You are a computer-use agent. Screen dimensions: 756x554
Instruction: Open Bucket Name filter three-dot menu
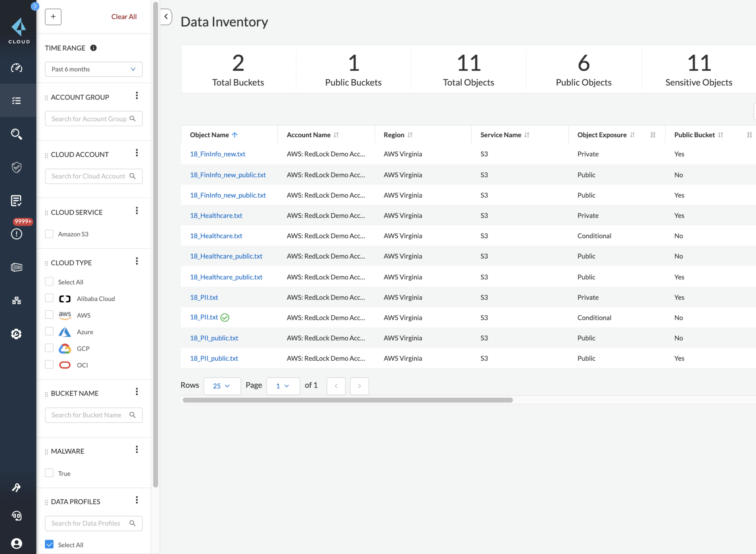(137, 391)
